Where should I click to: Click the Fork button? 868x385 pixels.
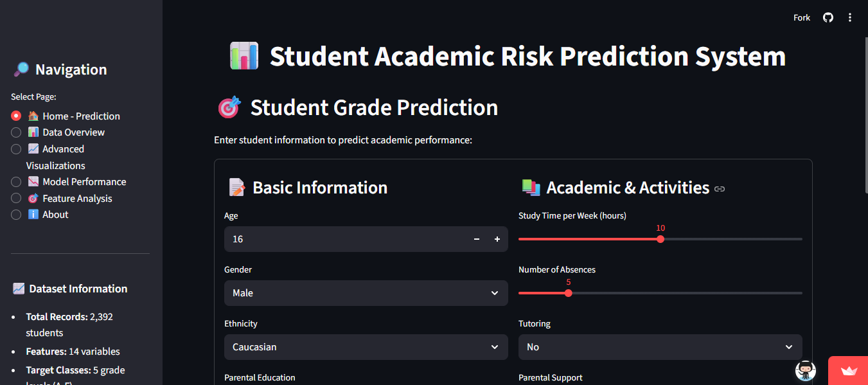click(x=802, y=17)
